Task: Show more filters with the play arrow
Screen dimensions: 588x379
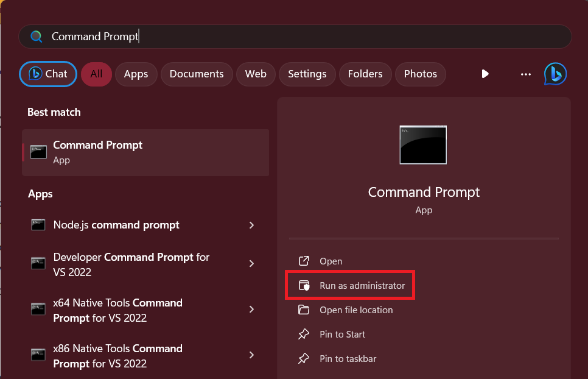Action: click(x=485, y=74)
